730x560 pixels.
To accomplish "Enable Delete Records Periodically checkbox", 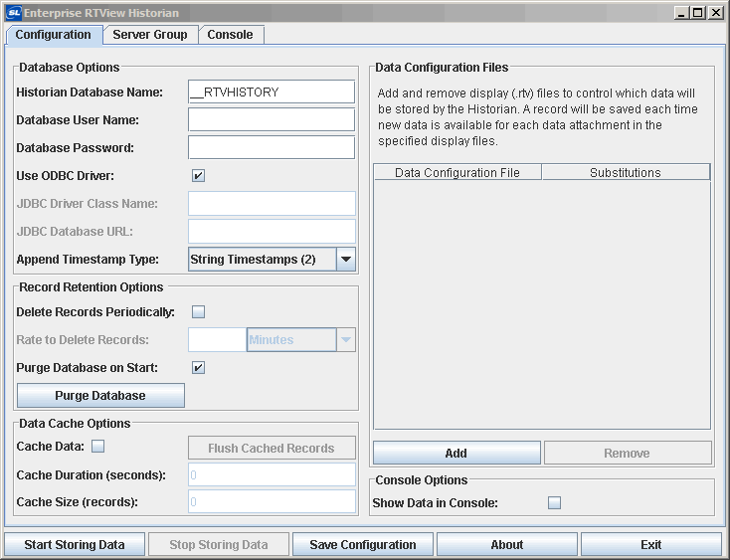I will 198,312.
